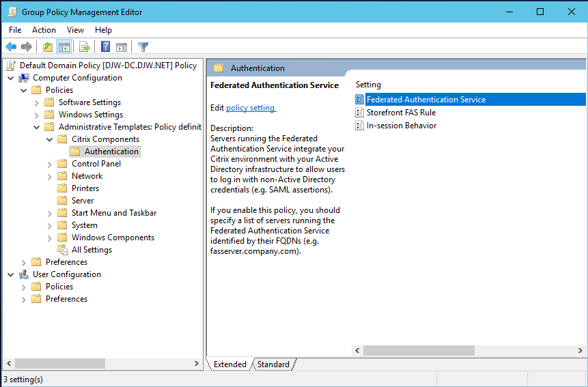Collapse the Computer Configuration node
Viewport: 588px width, 387px height.
(x=10, y=78)
